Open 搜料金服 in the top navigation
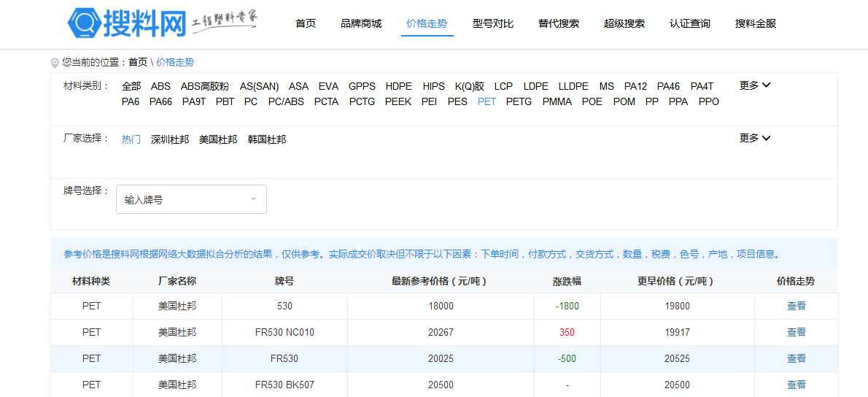 pyautogui.click(x=756, y=23)
